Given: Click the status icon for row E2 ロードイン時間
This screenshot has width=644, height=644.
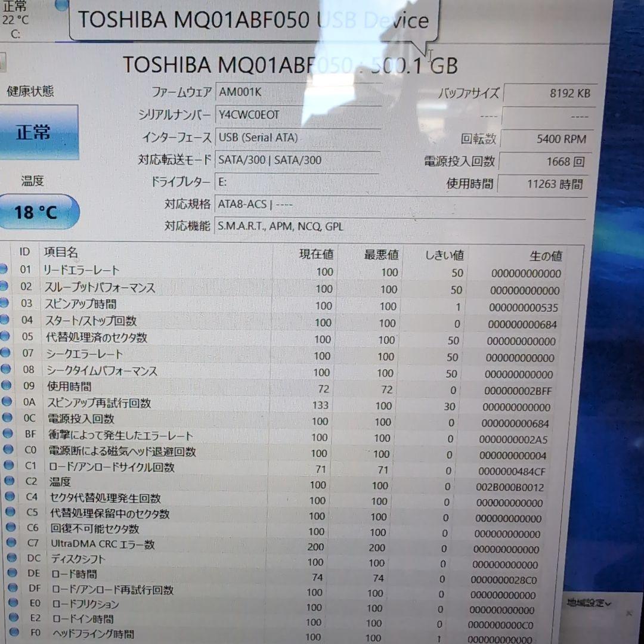Looking at the screenshot, I should pyautogui.click(x=14, y=617).
